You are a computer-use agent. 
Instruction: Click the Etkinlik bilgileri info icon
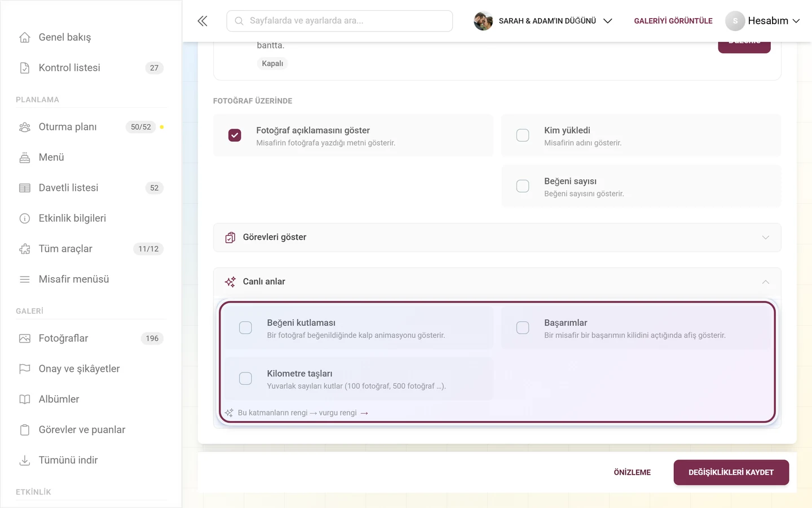pyautogui.click(x=25, y=218)
